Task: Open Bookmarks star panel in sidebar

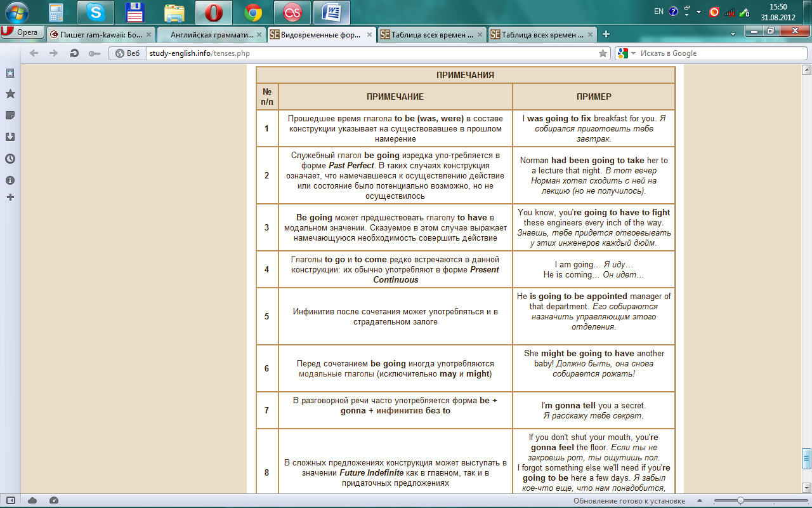Action: point(10,94)
